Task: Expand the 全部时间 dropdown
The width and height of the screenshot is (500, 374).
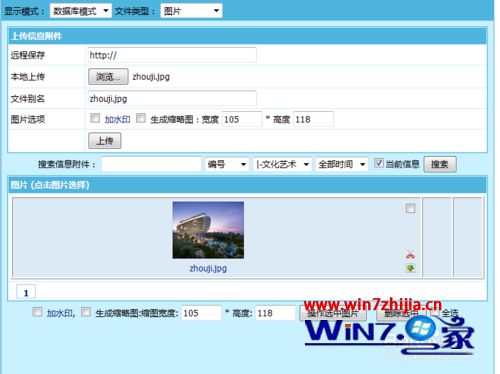Action: (x=342, y=164)
